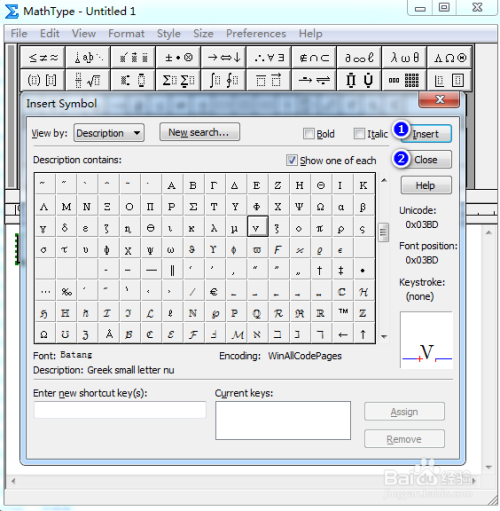Click the Current keys list box
Viewport: 500px width, 511px height.
point(283,420)
